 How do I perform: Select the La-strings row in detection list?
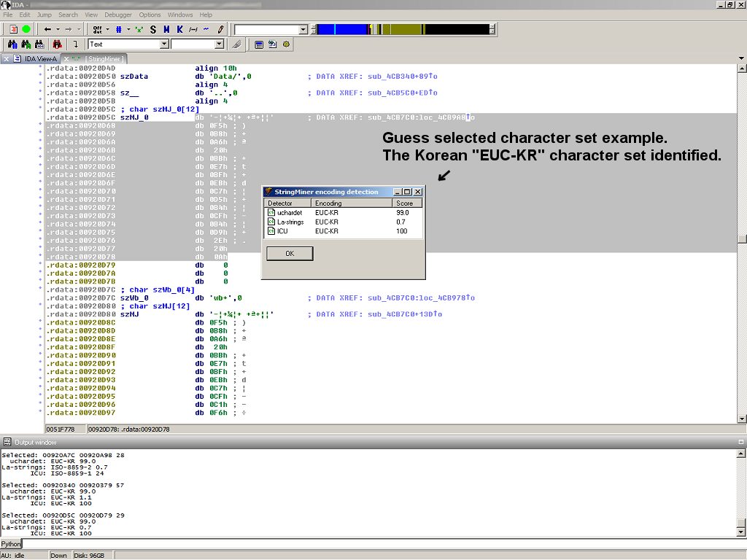pyautogui.click(x=343, y=222)
